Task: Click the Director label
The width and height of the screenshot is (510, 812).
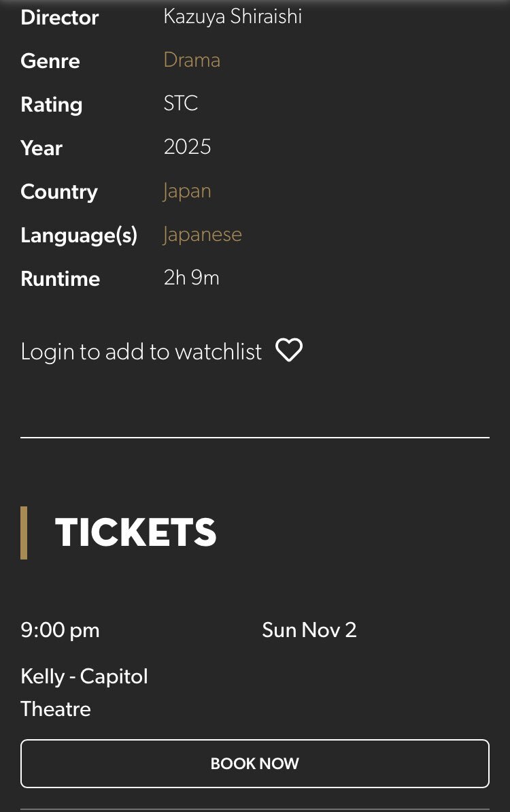Action: pyautogui.click(x=60, y=18)
